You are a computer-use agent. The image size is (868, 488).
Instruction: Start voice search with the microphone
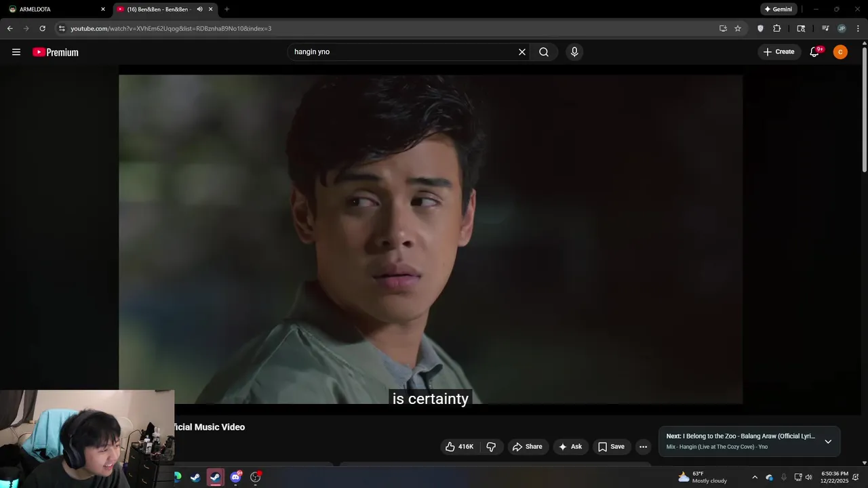click(x=574, y=52)
